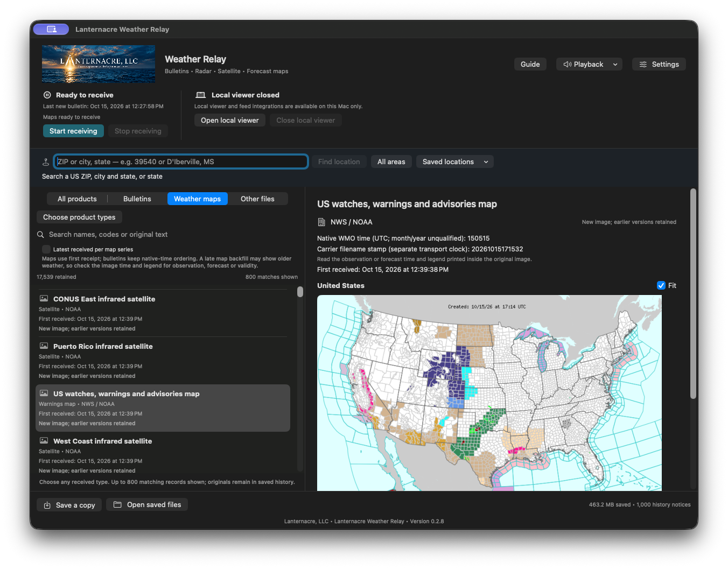
Task: Click Open local viewer
Action: point(230,120)
